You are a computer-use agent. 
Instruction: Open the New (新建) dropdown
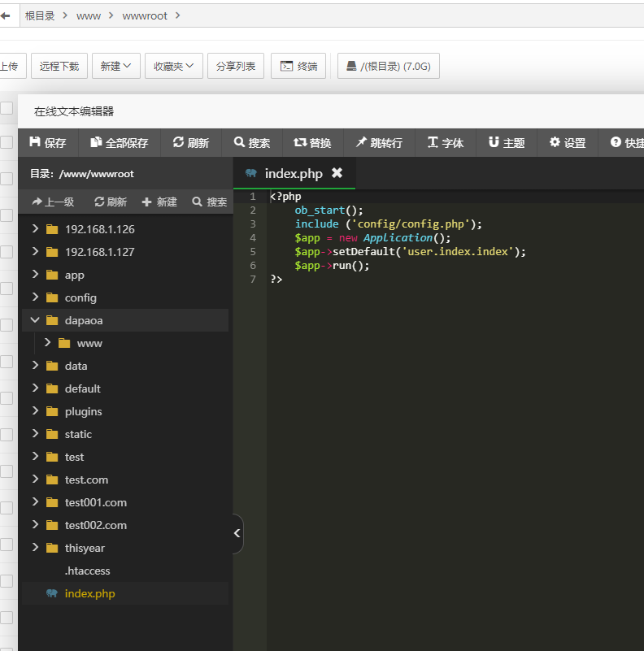(116, 66)
